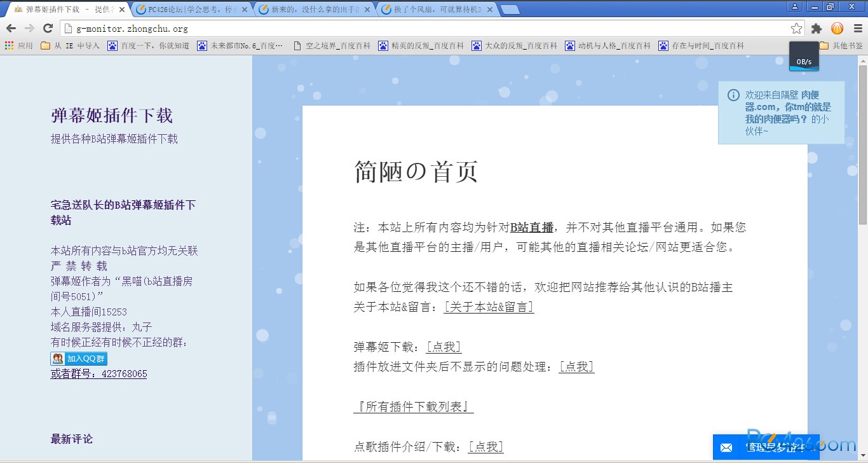Click the subtitle 提供各种B站弹幕姬插件下载
The image size is (868, 463).
114,139
